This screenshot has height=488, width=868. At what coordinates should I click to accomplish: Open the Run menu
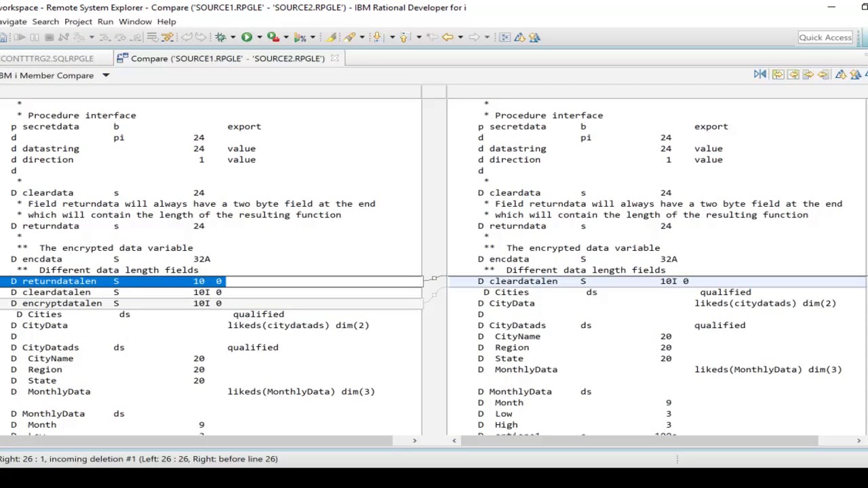click(105, 22)
